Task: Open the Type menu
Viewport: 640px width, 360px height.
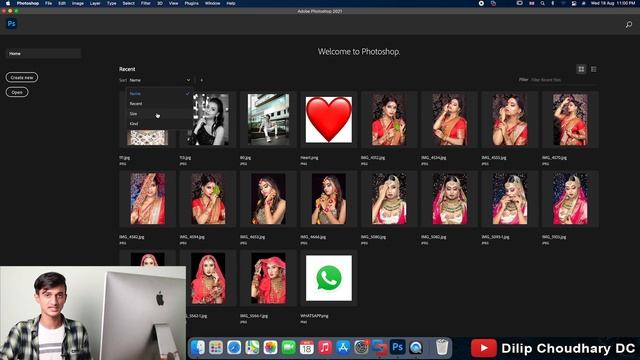Action: (x=111, y=3)
